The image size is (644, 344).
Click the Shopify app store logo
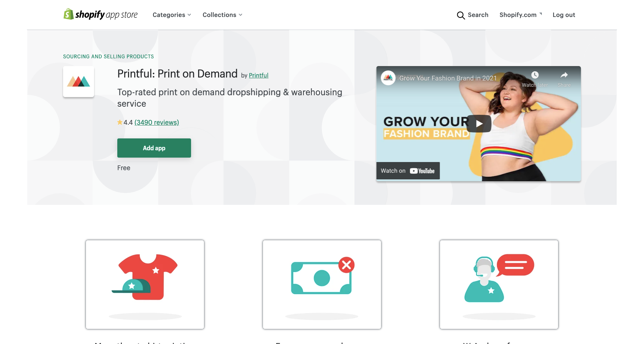100,14
